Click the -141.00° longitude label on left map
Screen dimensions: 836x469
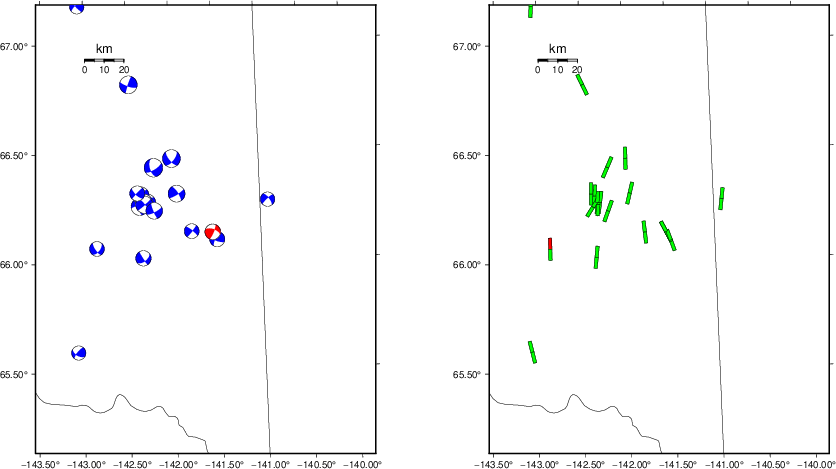[270, 464]
